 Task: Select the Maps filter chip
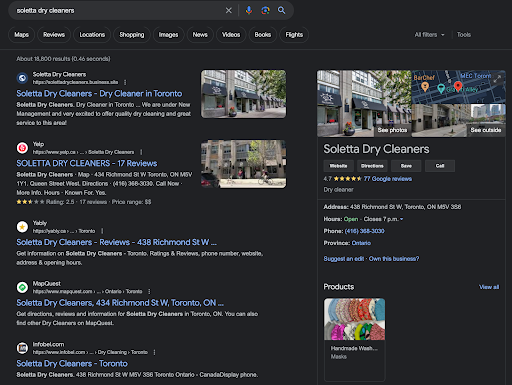pos(21,35)
